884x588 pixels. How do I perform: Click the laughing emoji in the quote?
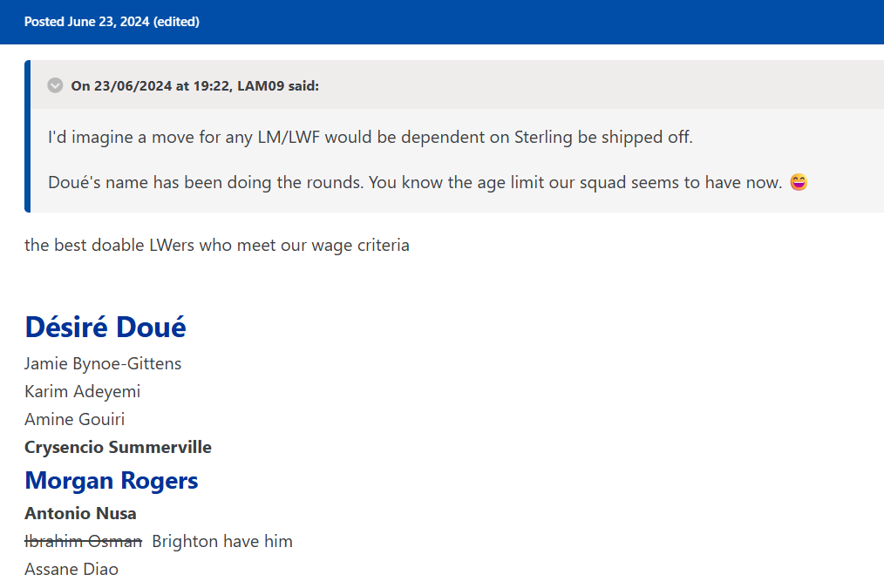point(799,183)
